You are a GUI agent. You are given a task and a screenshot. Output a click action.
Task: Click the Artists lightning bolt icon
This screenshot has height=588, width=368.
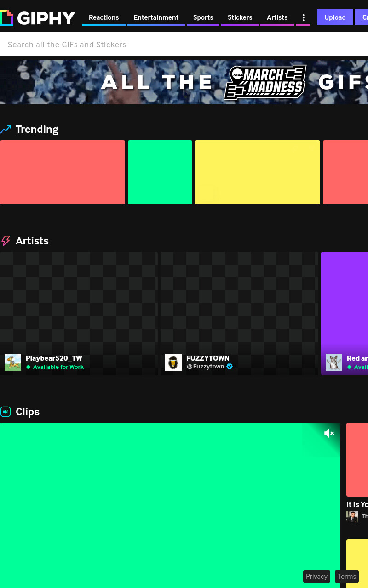pos(6,241)
